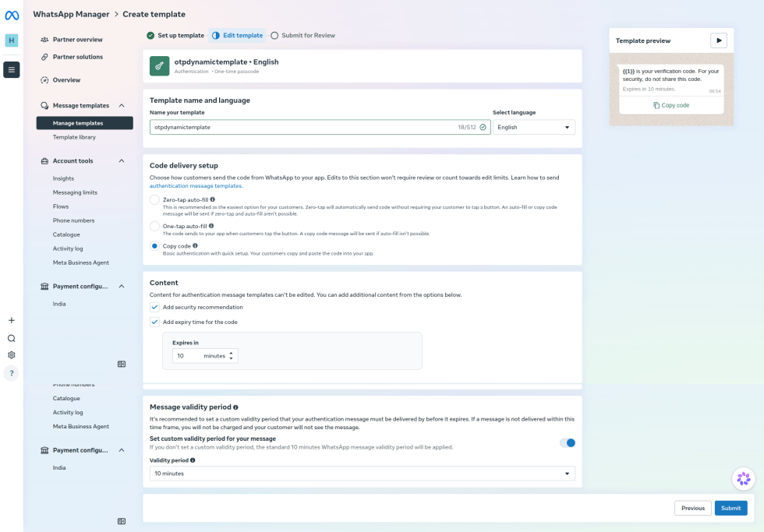Go to WhatsApp Manager breadcrumb
This screenshot has height=532, width=764.
click(x=71, y=15)
